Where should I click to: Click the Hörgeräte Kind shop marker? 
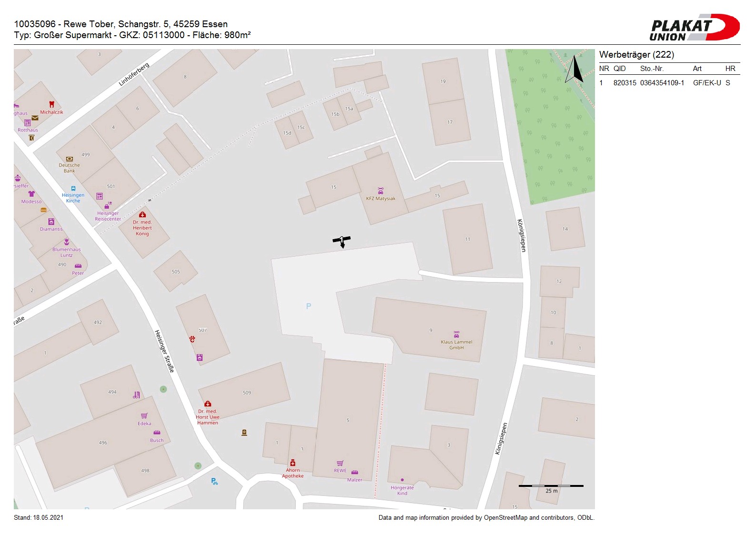402,480
